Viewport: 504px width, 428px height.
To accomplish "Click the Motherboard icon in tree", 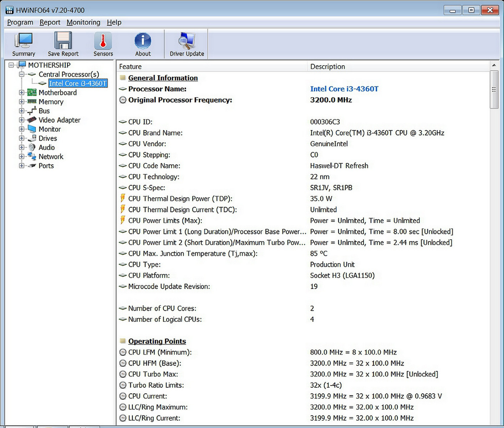I will 32,92.
